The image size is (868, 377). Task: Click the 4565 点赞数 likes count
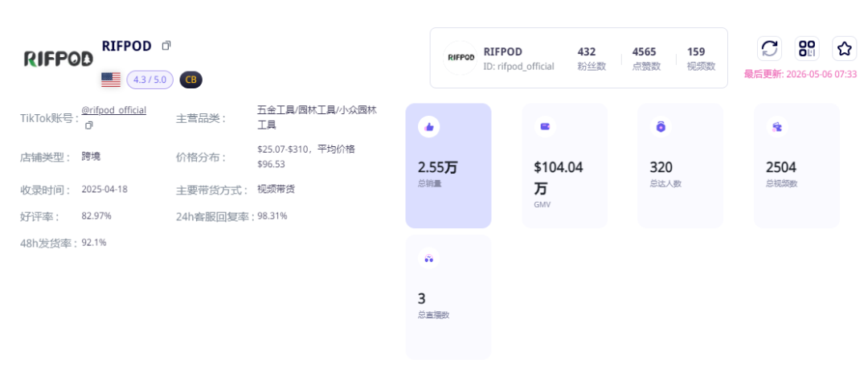point(645,59)
